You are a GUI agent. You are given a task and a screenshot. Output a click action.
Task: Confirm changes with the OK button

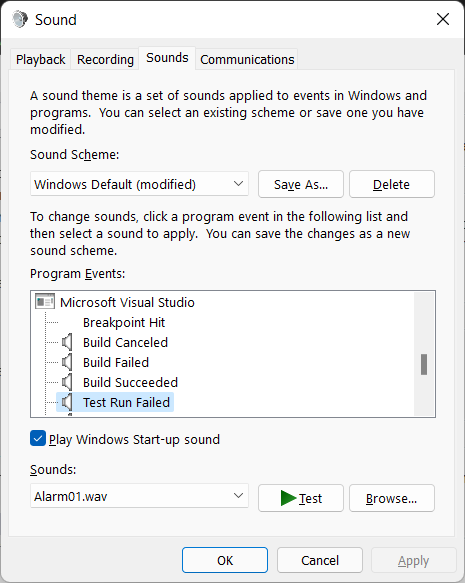225,560
